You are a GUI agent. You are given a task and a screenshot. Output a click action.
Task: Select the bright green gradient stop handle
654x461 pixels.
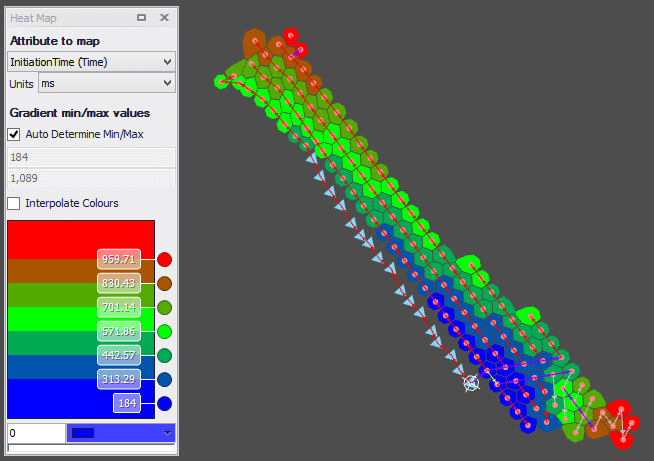coord(165,332)
